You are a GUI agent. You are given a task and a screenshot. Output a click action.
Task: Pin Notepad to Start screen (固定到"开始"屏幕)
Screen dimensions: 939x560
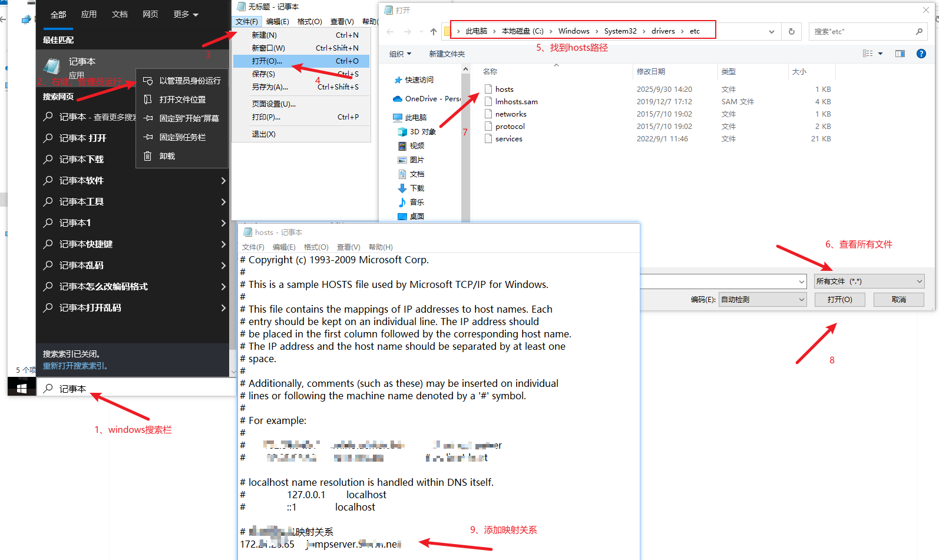click(x=183, y=118)
